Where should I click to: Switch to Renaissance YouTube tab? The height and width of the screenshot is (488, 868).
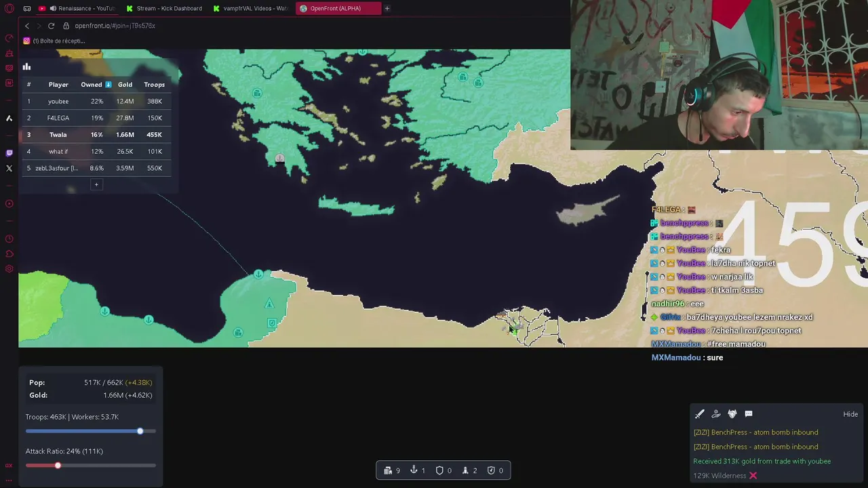77,8
